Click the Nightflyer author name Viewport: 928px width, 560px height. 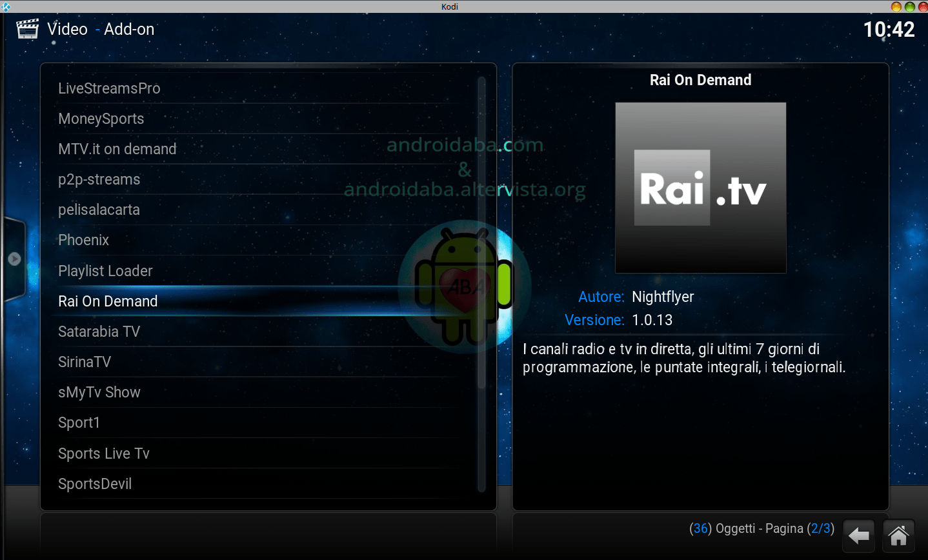[663, 297]
